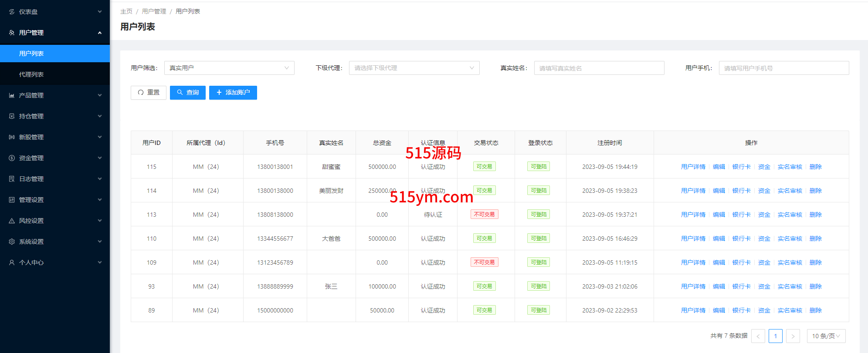Click the query (查询) search button
The width and height of the screenshot is (868, 353).
(188, 93)
